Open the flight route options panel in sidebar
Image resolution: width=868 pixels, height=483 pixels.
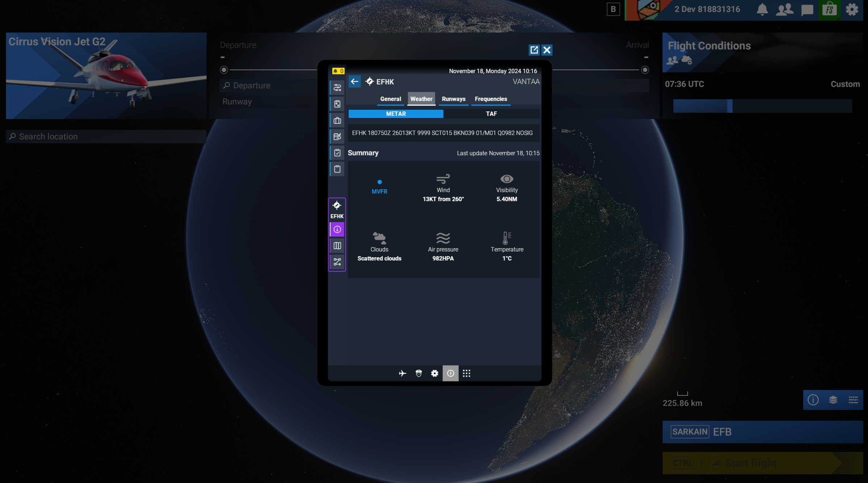[337, 87]
